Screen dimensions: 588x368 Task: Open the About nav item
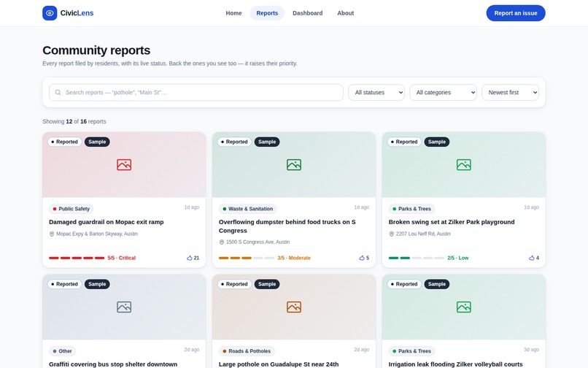click(x=345, y=13)
